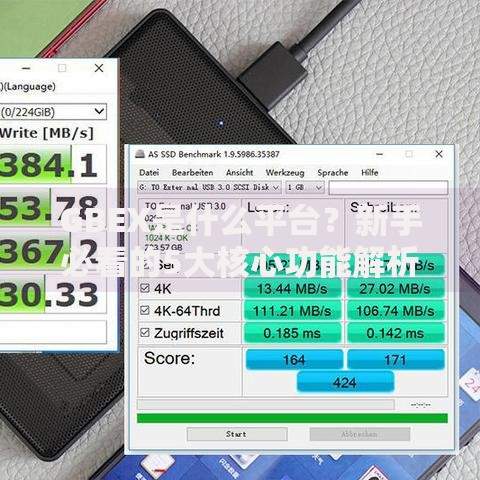Click the 0.185 ms read access time
This screenshot has height=480, width=480.
pyautogui.click(x=292, y=333)
